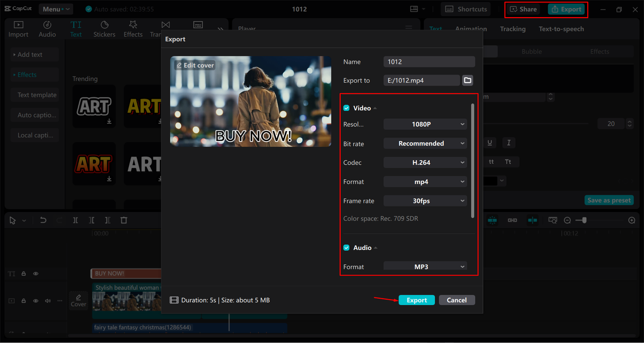Open more options dots on video track
644x343 pixels.
[59, 301]
